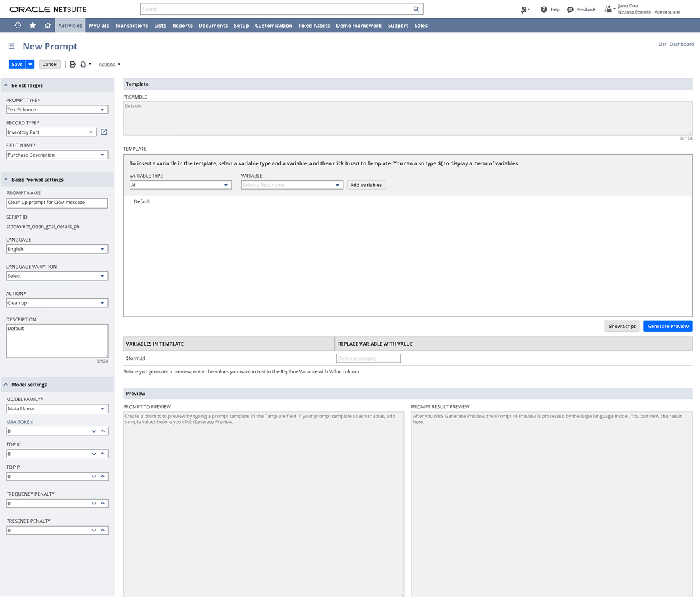
Task: Open the Shortcuts star icon
Action: tap(32, 26)
